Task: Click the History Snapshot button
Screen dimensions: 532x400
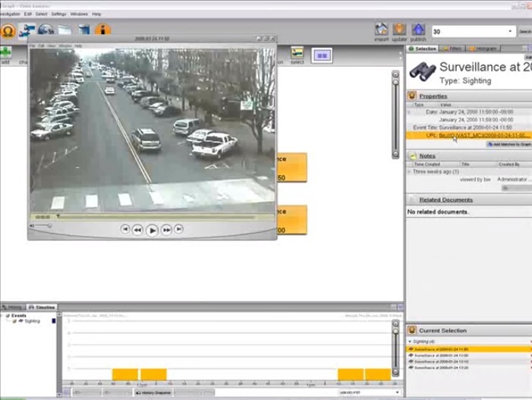Action: point(153,392)
